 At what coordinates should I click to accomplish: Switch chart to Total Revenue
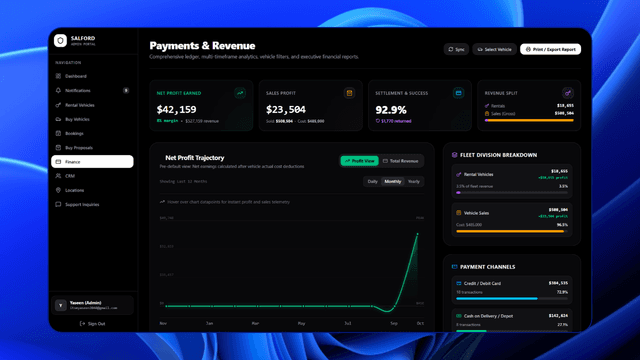(x=400, y=161)
